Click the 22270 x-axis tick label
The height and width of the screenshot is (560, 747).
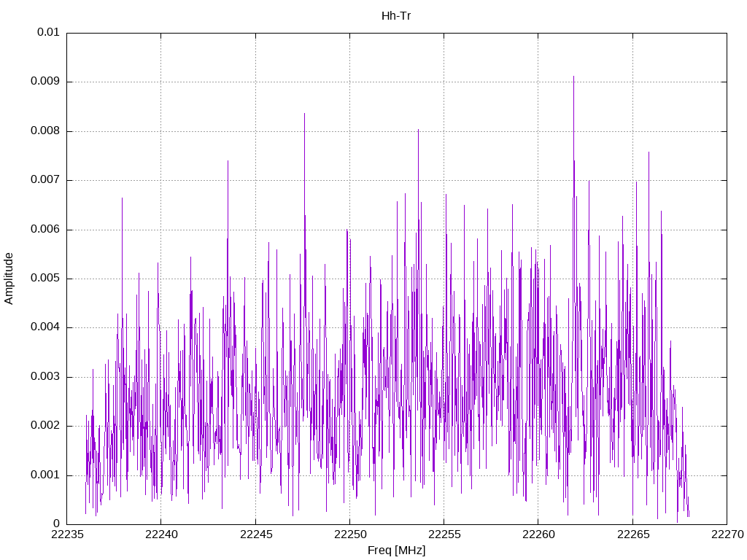(x=727, y=534)
